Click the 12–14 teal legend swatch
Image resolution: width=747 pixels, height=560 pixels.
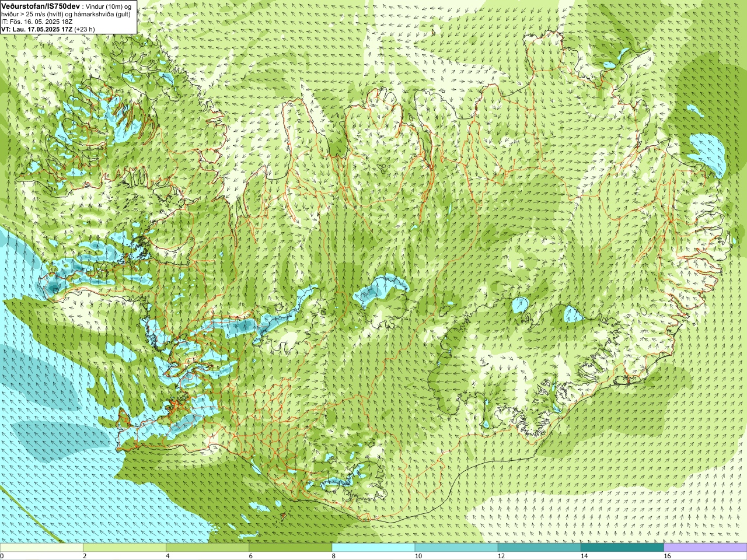539,548
